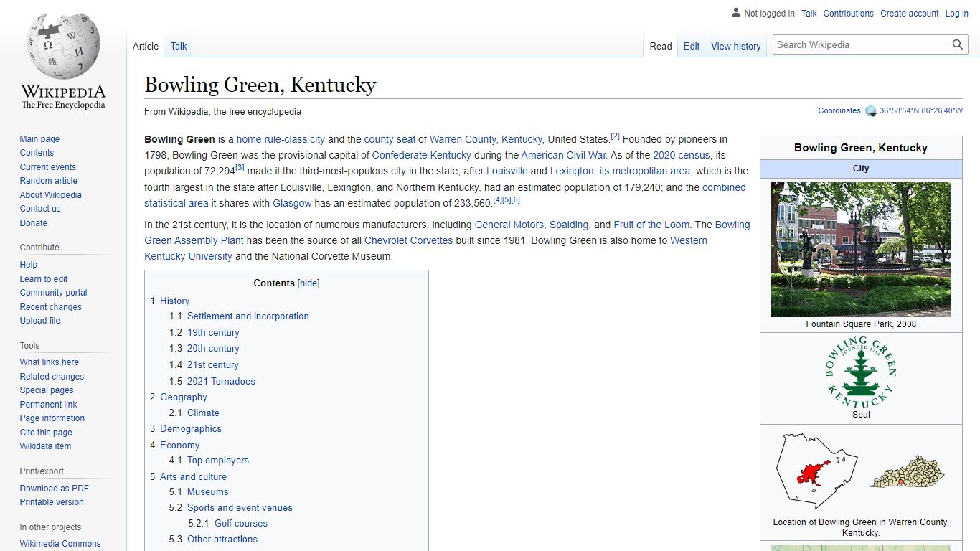Open the Bowling Green seal image
This screenshot has width=980, height=551.
861,373
